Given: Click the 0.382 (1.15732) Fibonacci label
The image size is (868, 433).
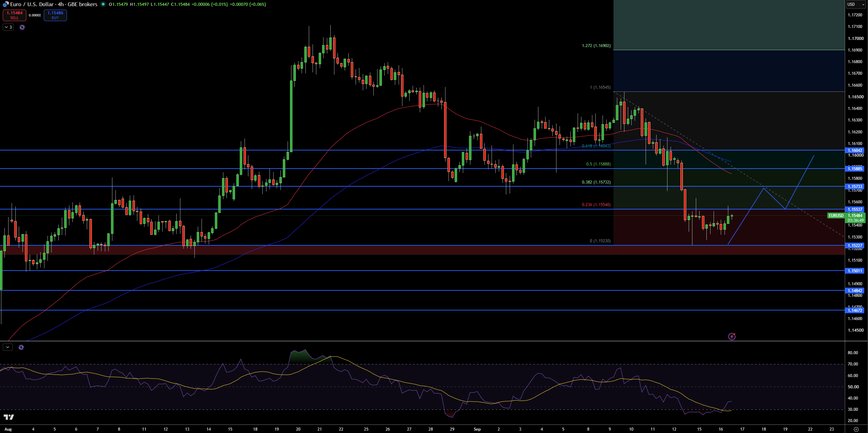Looking at the screenshot, I should pyautogui.click(x=596, y=182).
